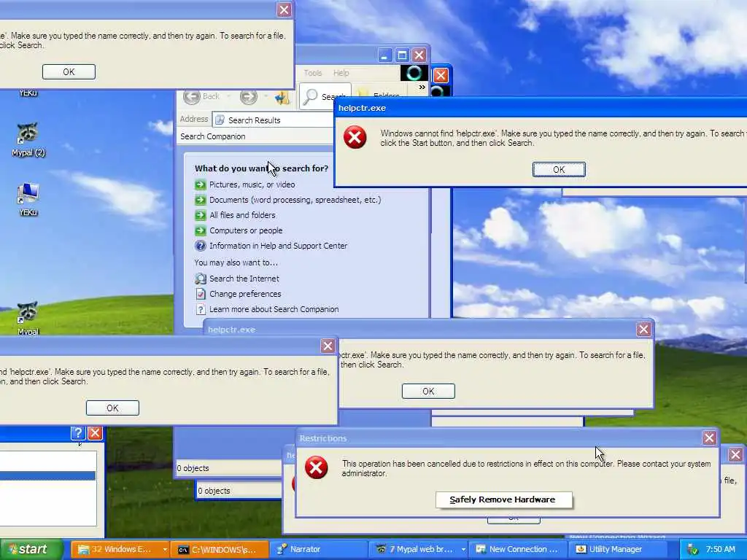The image size is (747, 560).
Task: Close the Restrictions dialog
Action: click(709, 437)
